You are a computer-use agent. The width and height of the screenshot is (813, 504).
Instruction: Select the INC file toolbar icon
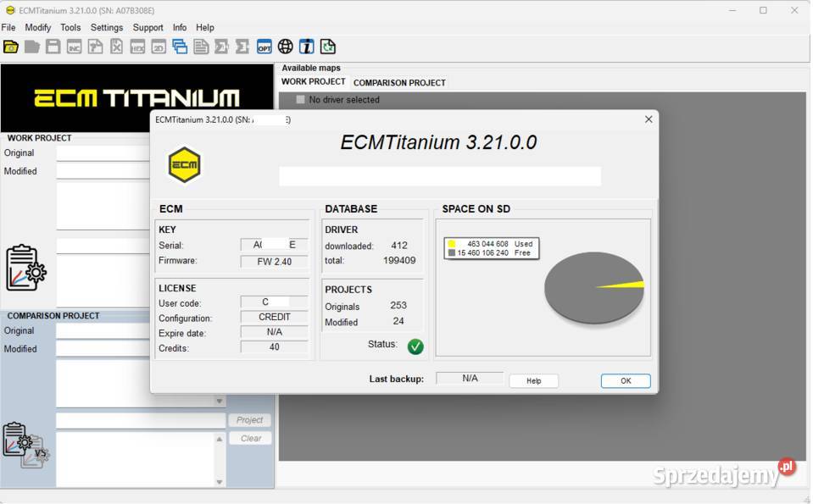click(x=74, y=47)
